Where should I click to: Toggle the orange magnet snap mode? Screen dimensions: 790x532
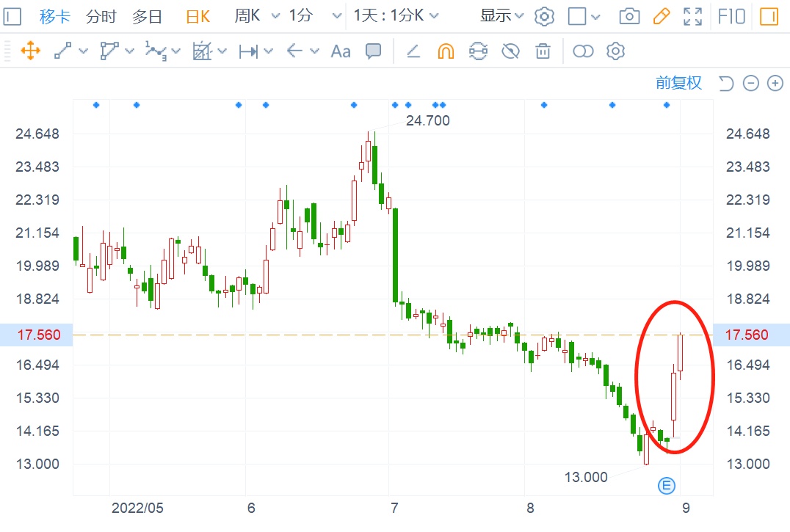click(x=446, y=51)
